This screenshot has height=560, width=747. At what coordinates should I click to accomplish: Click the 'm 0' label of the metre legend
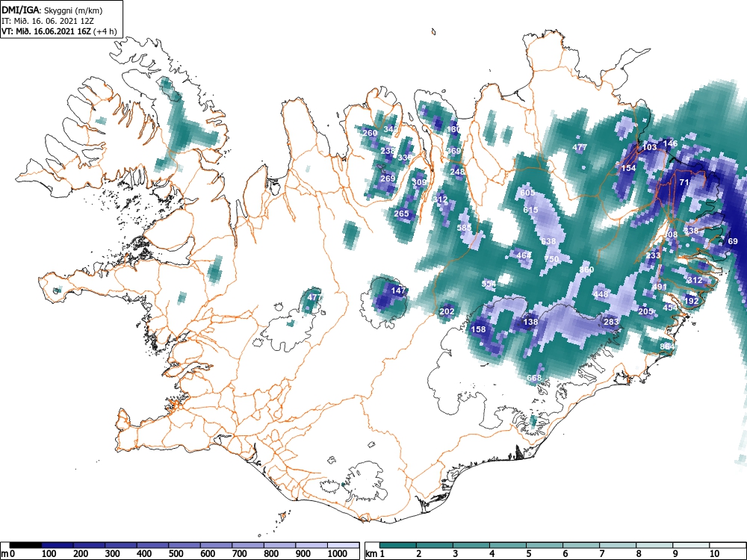pyautogui.click(x=8, y=553)
